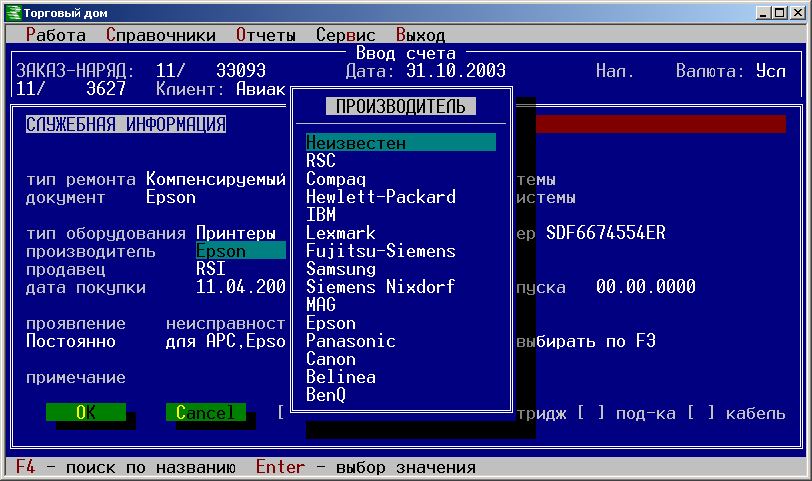This screenshot has width=812, height=481.
Task: Click the highlighted производитель field Epson
Action: click(x=241, y=251)
